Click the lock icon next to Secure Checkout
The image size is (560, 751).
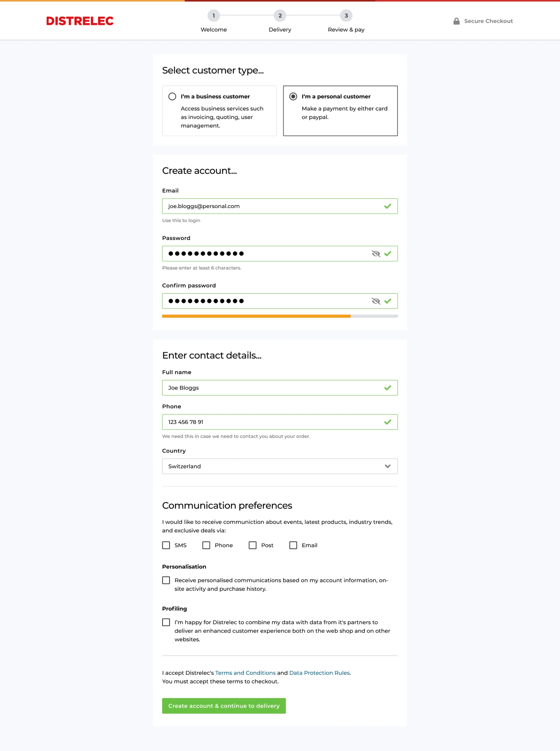coord(456,21)
